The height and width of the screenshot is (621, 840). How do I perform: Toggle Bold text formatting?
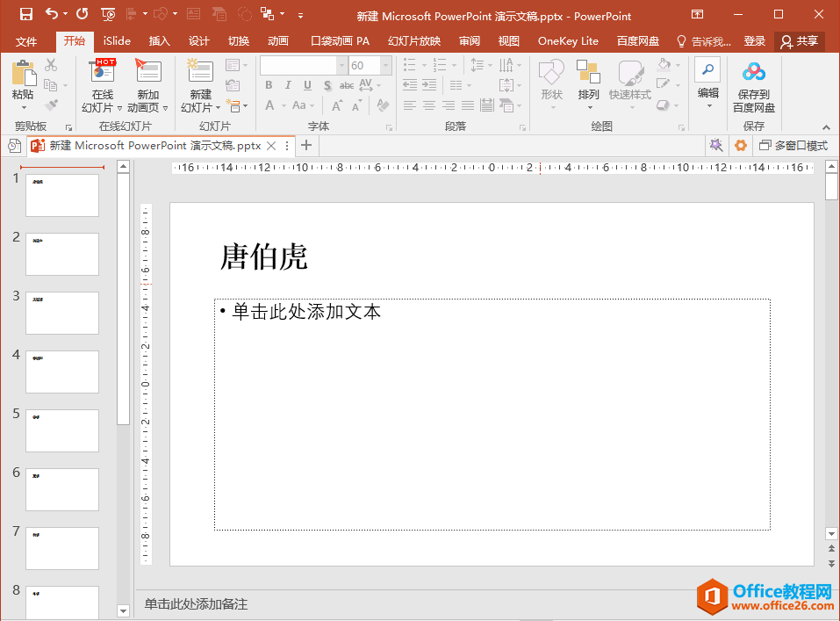269,85
